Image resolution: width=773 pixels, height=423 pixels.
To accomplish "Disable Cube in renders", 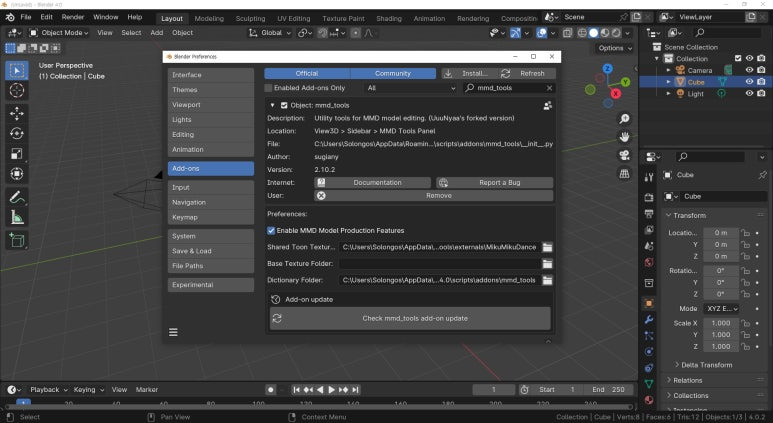I will pos(761,81).
